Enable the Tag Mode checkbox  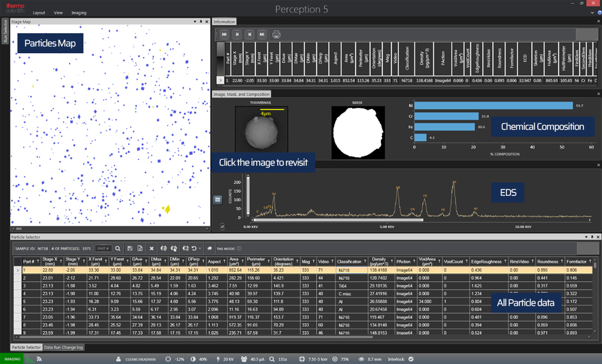click(239, 248)
